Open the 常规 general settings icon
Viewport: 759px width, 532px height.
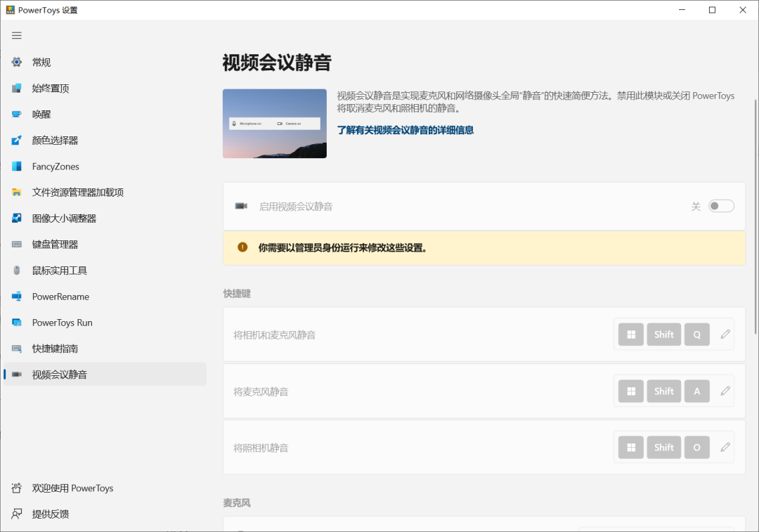(x=17, y=63)
